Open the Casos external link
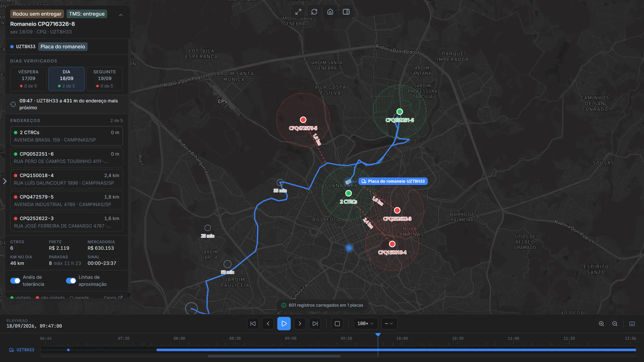The width and height of the screenshot is (644, 362). [x=113, y=297]
